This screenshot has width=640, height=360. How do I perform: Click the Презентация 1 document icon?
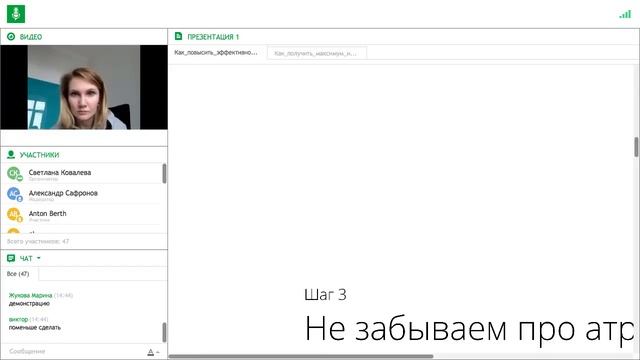click(178, 36)
